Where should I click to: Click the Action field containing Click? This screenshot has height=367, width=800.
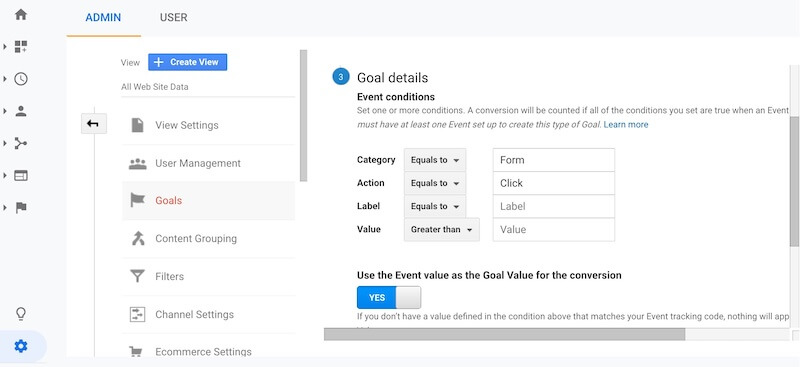click(554, 183)
